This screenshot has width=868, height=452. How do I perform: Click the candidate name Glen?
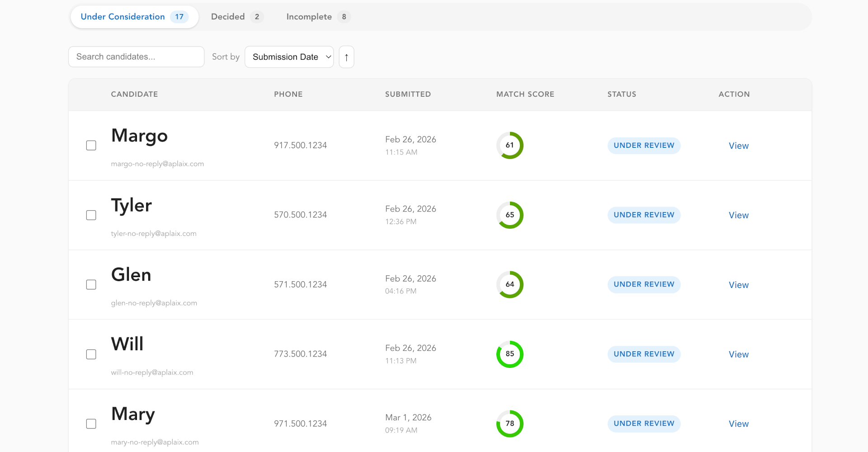pyautogui.click(x=131, y=275)
